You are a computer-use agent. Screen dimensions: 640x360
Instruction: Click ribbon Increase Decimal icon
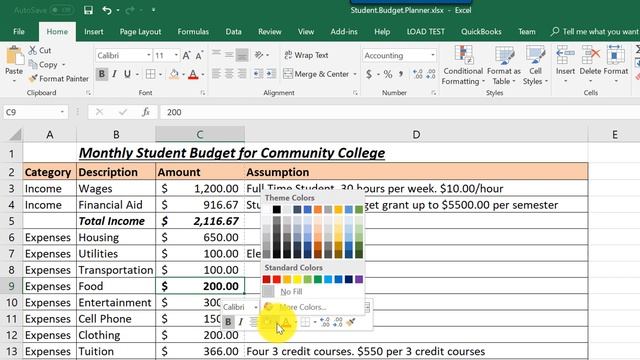[x=418, y=74]
